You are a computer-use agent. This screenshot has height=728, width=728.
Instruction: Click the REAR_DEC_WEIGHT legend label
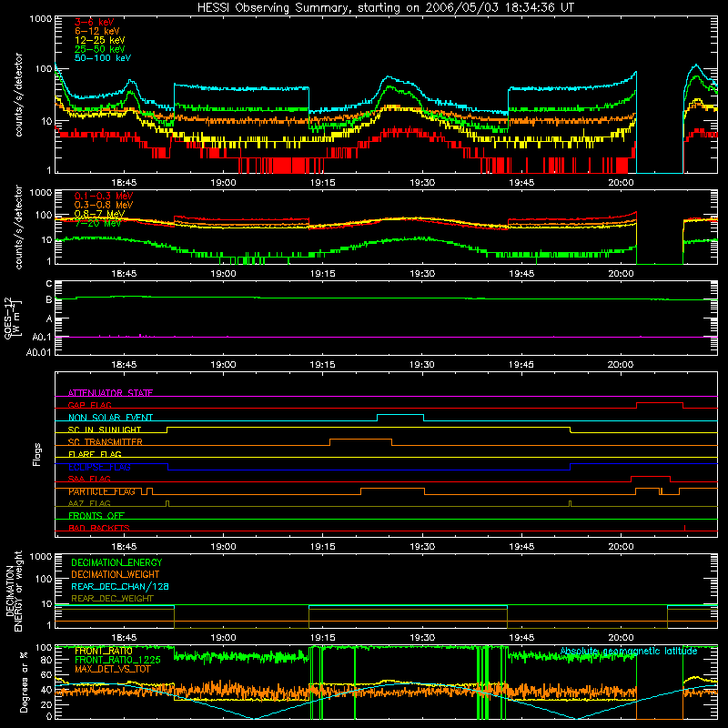click(x=112, y=599)
